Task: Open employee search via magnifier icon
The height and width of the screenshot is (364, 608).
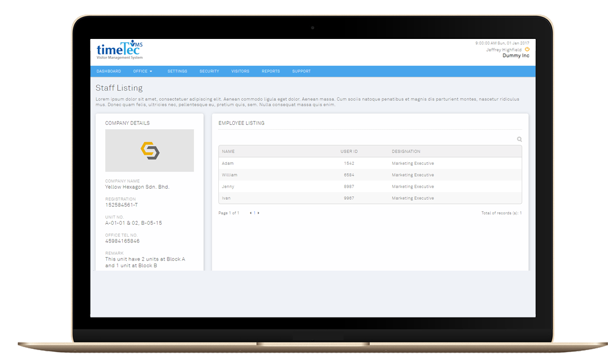Action: click(520, 140)
